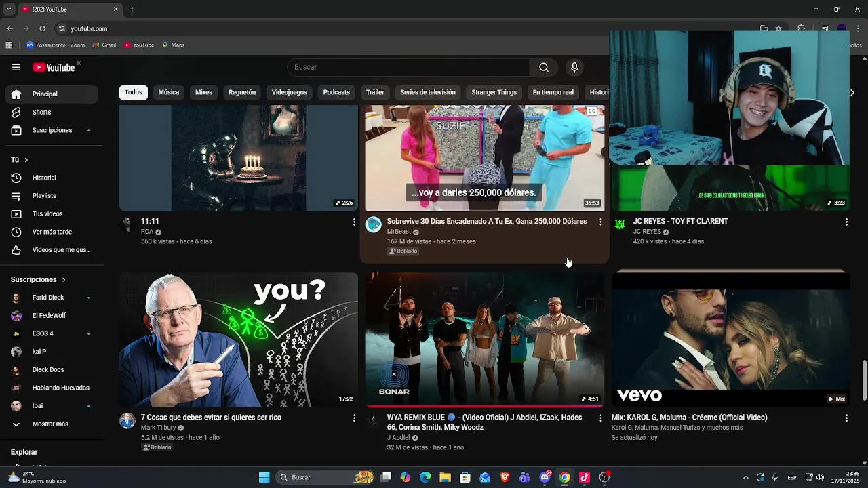This screenshot has width=868, height=488.
Task: Open El FedeWolf channel subscription
Action: coord(52,316)
